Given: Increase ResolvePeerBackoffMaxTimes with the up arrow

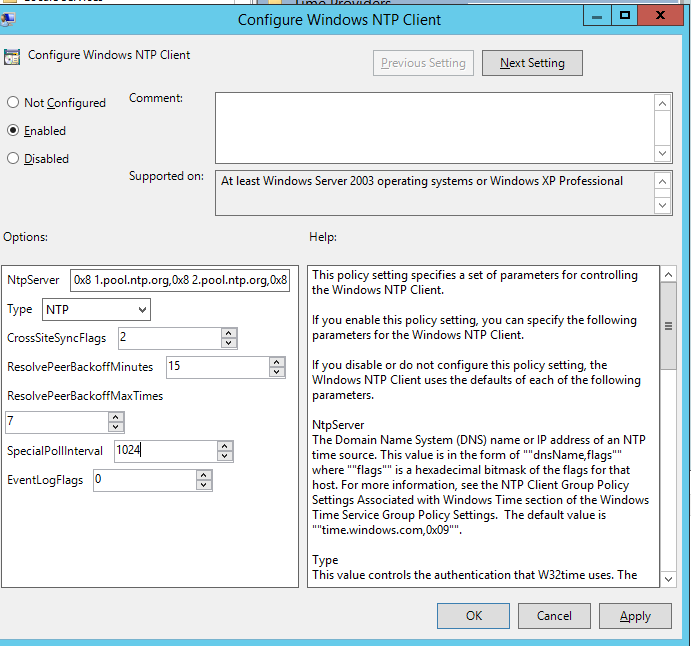Looking at the screenshot, I should pyautogui.click(x=115, y=417).
